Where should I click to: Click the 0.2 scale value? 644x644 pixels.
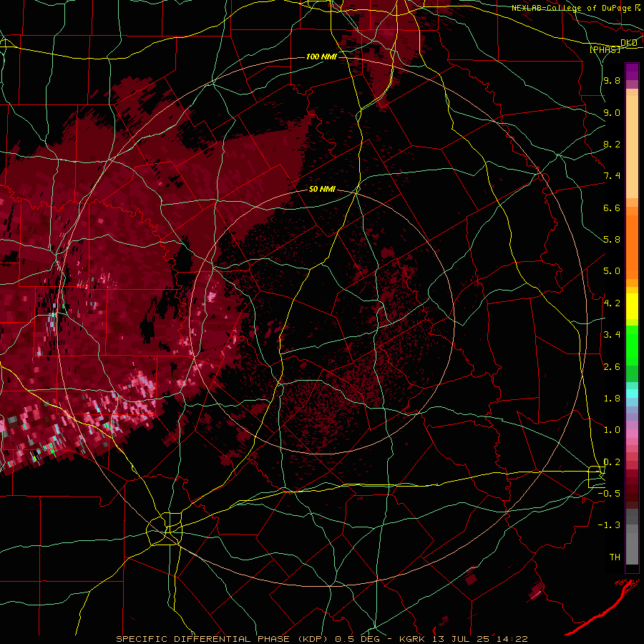(612, 462)
